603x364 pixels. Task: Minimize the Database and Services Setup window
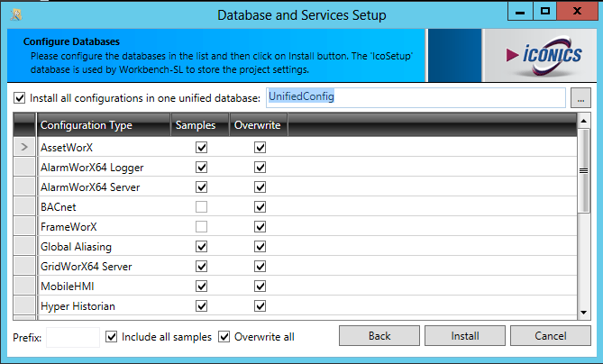click(x=518, y=12)
